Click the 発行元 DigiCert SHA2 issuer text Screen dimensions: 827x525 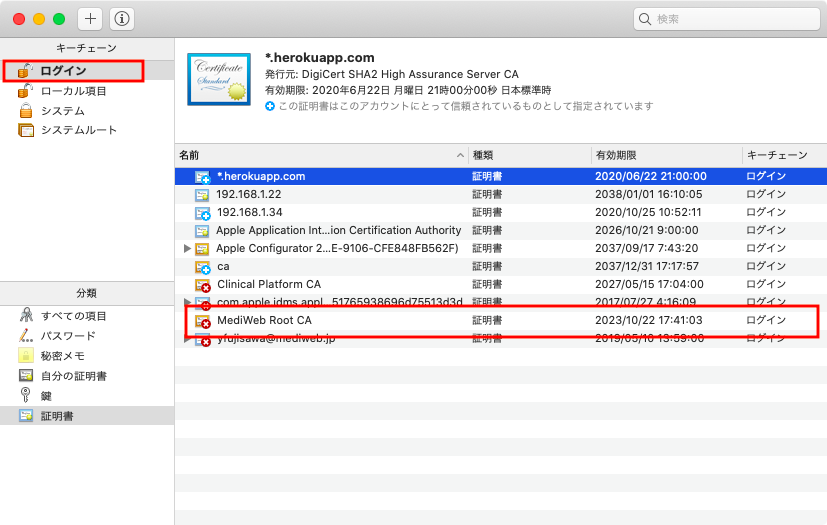point(392,74)
